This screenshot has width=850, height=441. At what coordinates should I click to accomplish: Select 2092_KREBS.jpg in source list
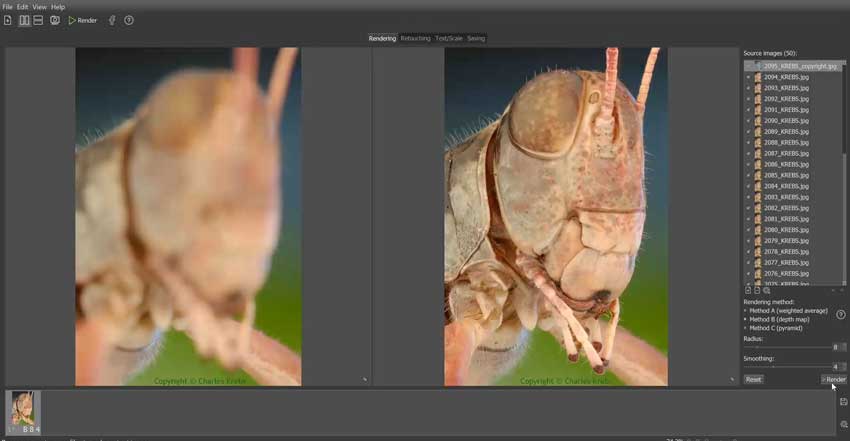pos(786,99)
